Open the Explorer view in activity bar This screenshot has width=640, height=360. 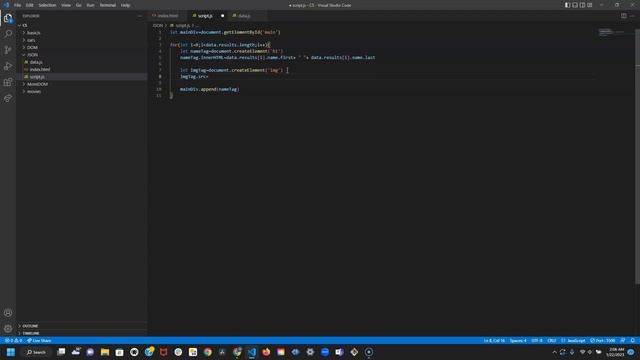8,18
